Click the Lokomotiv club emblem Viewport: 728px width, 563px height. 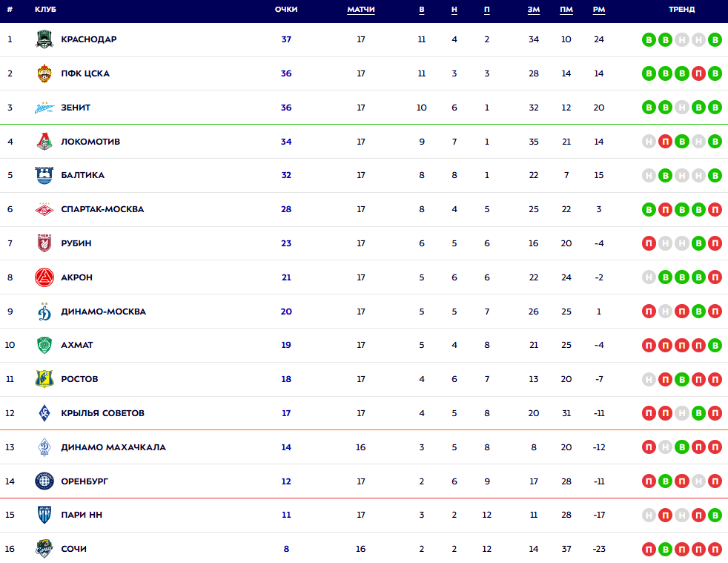44,142
